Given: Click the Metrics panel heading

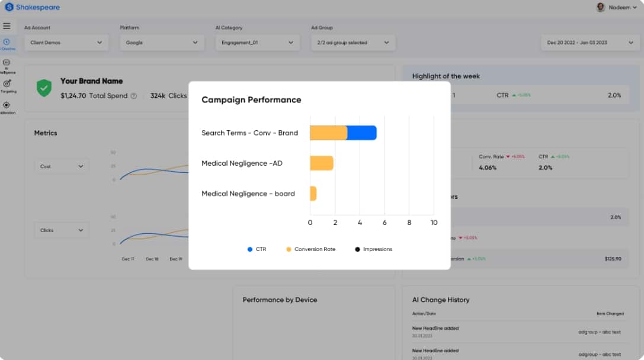Looking at the screenshot, I should [x=46, y=133].
